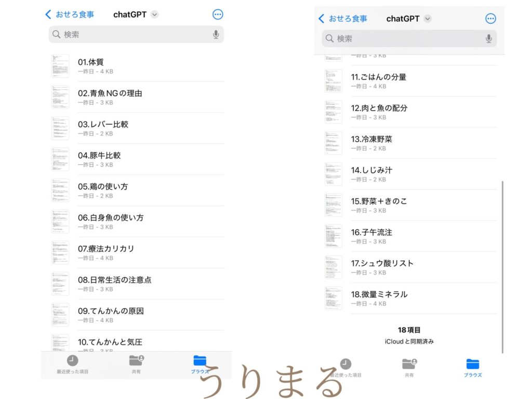Open 共有 tab in right screen
Image resolution: width=532 pixels, height=399 pixels.
coord(409,368)
